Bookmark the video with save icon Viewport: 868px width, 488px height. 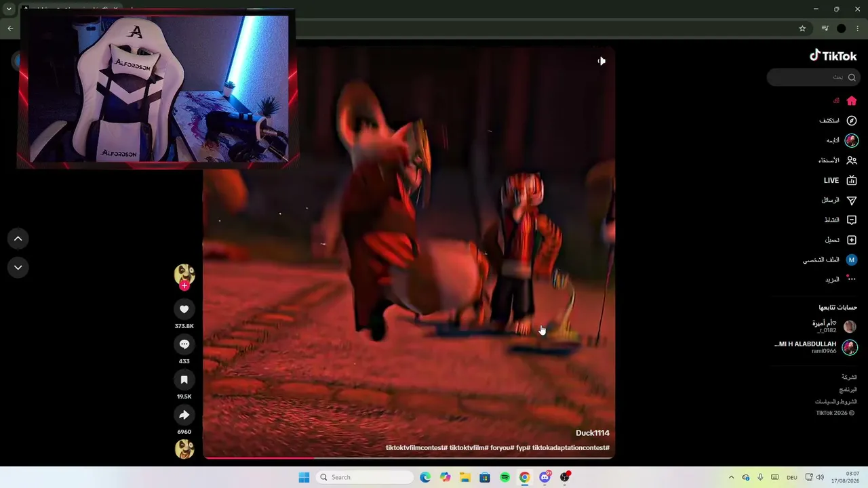coord(184,380)
